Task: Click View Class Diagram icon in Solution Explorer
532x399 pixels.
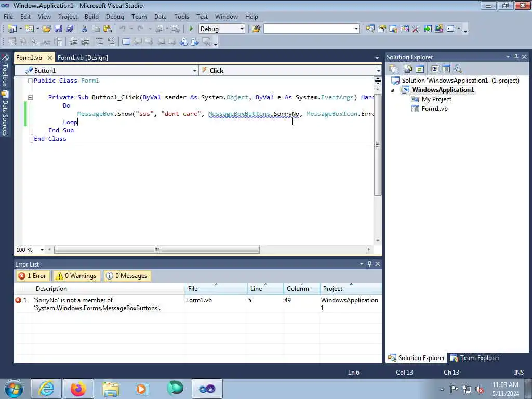Action: [457, 69]
